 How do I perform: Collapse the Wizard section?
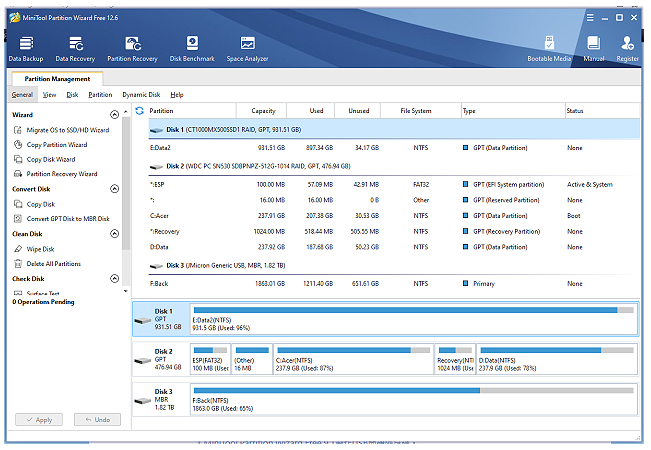coord(115,114)
